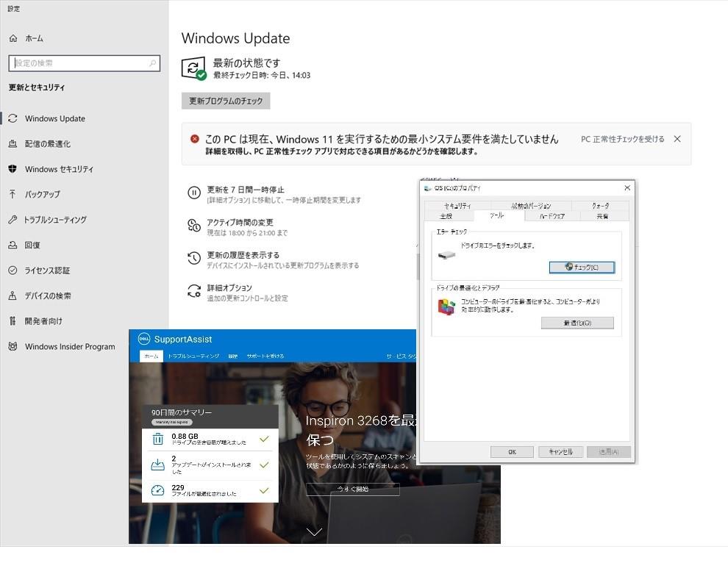Screen dimensions: 728x563
Task: Open アクティブ時間の変更 option
Action: tap(240, 222)
